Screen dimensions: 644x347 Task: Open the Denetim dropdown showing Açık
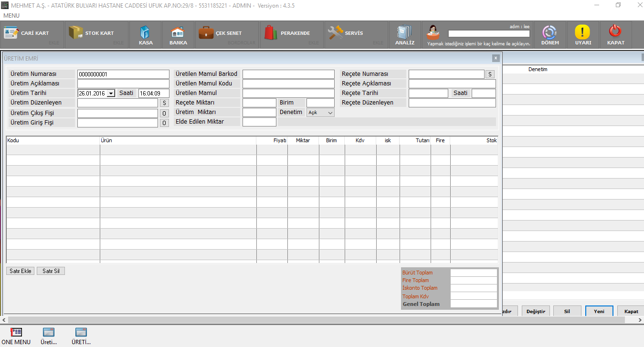point(320,113)
